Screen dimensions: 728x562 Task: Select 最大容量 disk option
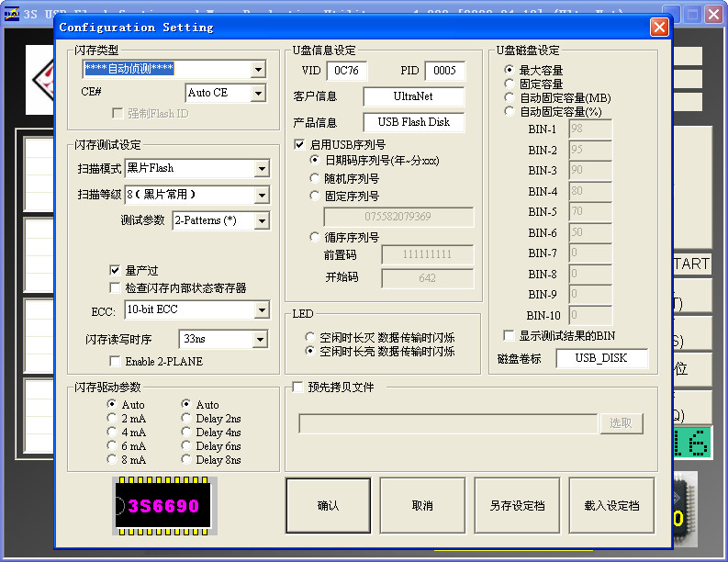(510, 70)
